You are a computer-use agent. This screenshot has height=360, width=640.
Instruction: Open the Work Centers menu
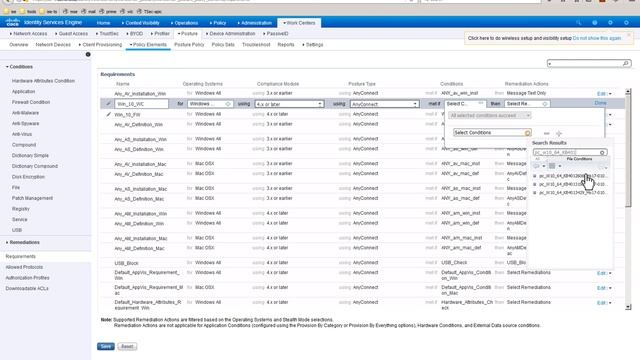(299, 23)
